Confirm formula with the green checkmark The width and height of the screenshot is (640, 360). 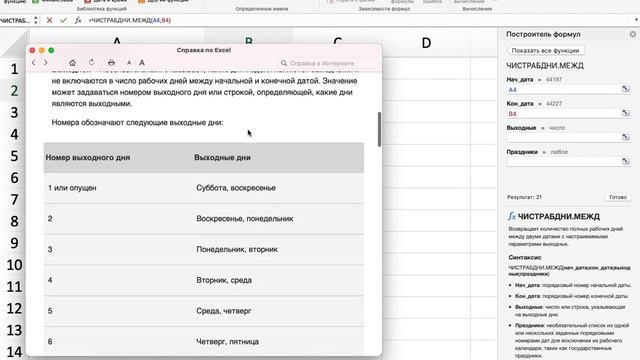pos(63,20)
